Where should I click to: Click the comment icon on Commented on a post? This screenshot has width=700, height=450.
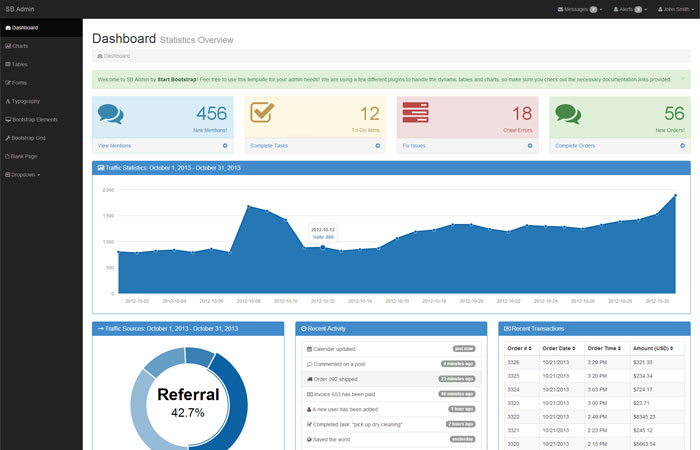point(309,364)
